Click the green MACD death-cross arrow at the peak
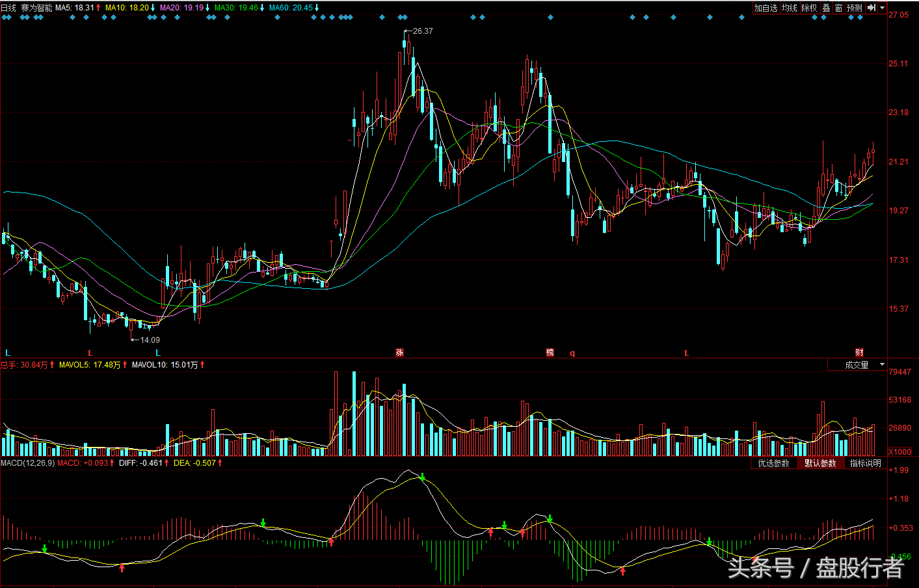Screen dimensions: 919x588 [x=422, y=477]
